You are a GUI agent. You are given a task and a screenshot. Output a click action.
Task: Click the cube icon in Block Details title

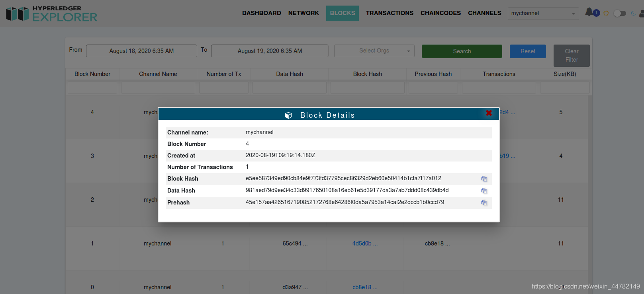(289, 115)
